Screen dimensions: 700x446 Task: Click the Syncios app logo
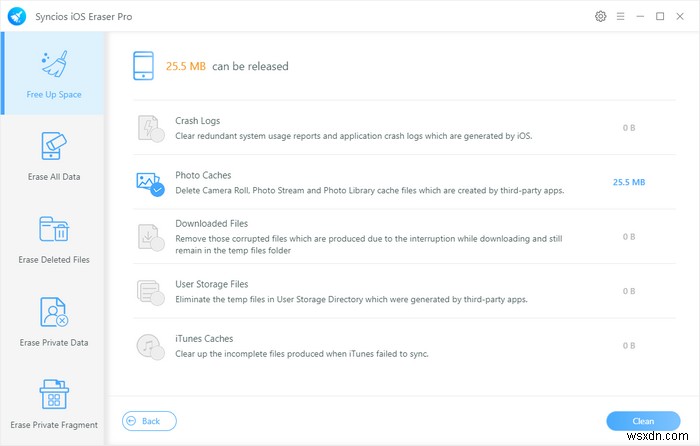point(17,17)
